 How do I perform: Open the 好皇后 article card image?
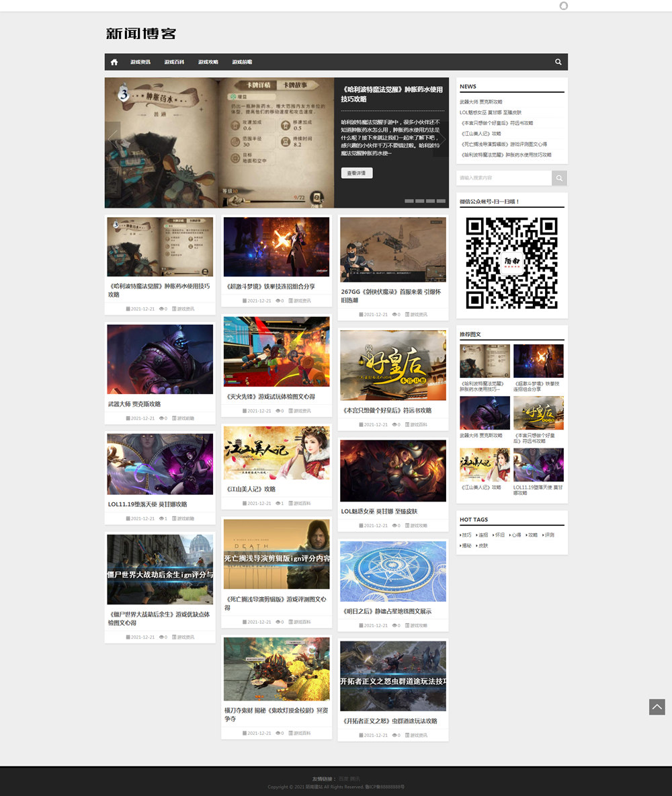click(x=393, y=366)
